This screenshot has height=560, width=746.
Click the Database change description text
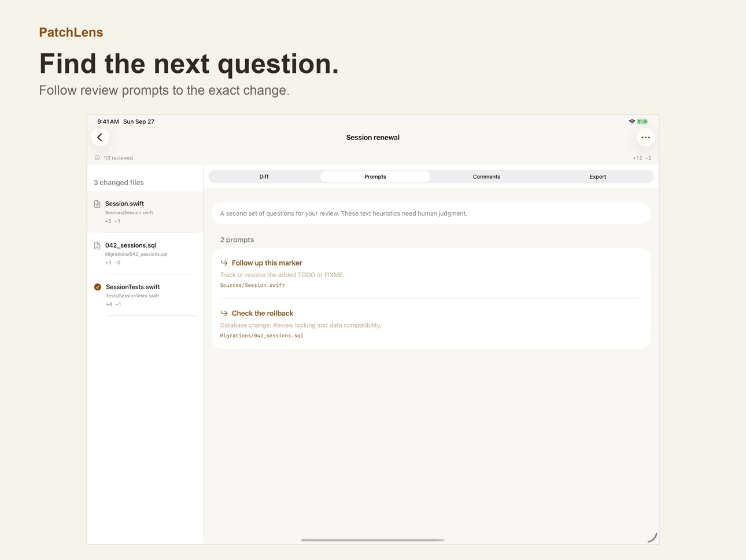tap(301, 326)
